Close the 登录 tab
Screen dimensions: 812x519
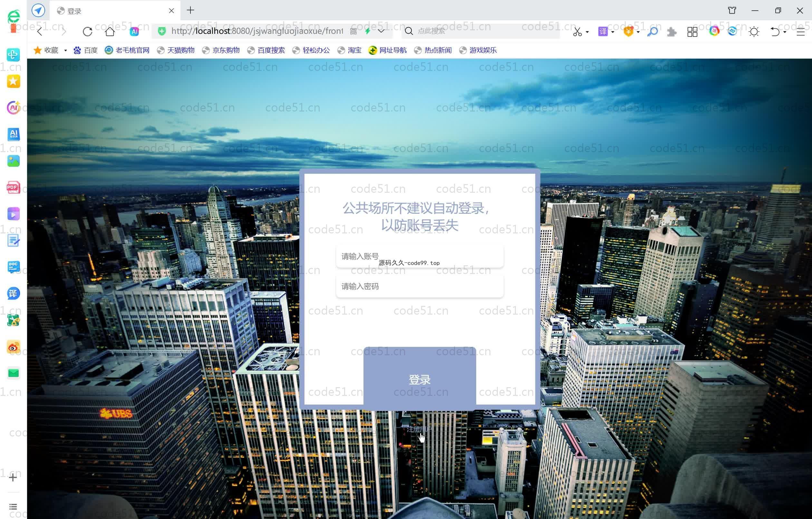pos(171,11)
